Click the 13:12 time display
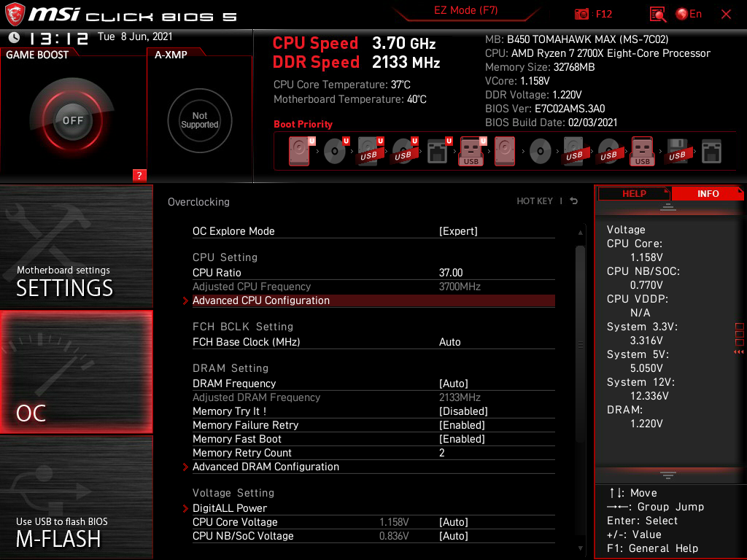The image size is (747, 560). click(x=58, y=38)
